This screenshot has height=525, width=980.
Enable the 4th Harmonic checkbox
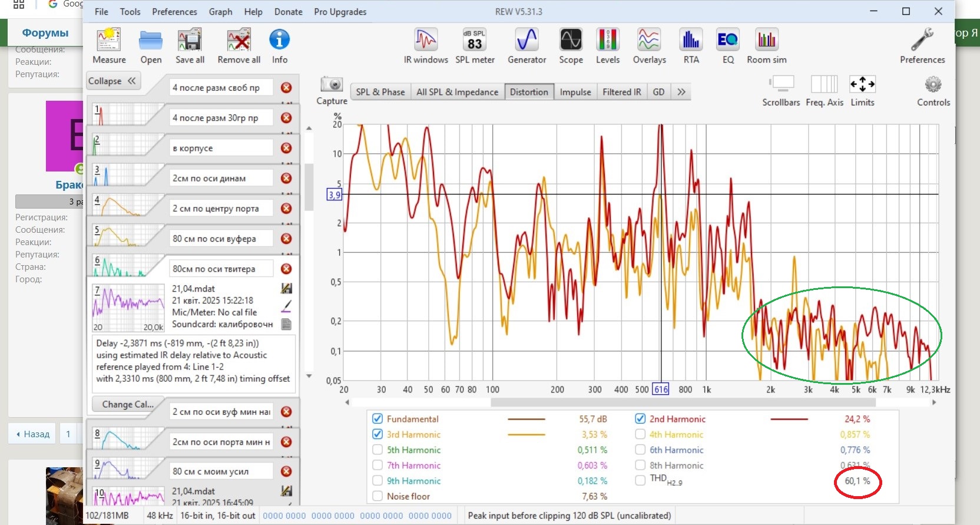pyautogui.click(x=640, y=434)
